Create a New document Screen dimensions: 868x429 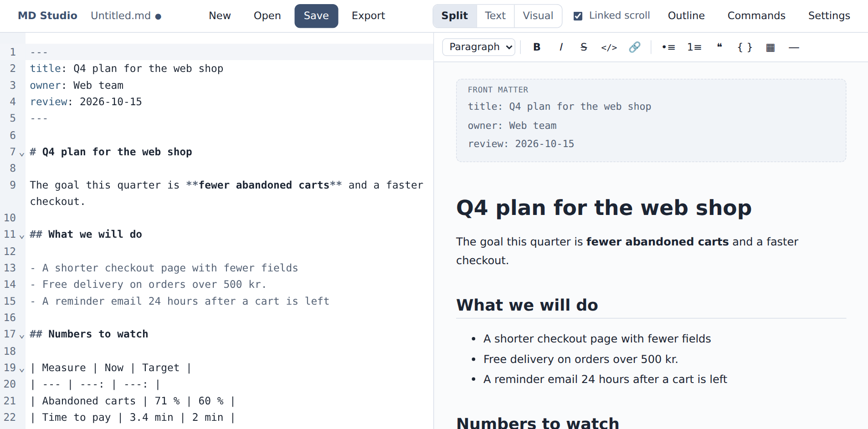tap(220, 16)
